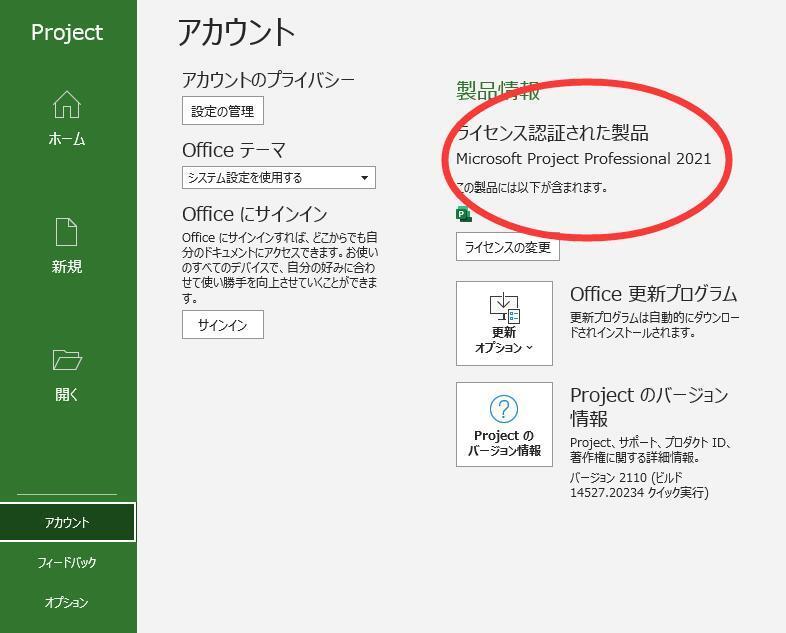Click the question mark version info icon

pos(504,408)
